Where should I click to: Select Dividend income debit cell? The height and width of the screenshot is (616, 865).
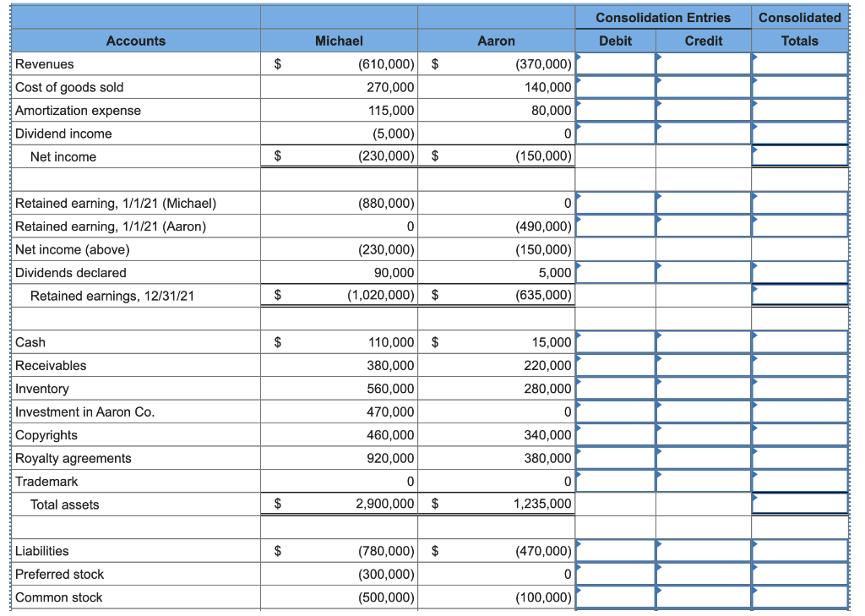click(x=615, y=133)
